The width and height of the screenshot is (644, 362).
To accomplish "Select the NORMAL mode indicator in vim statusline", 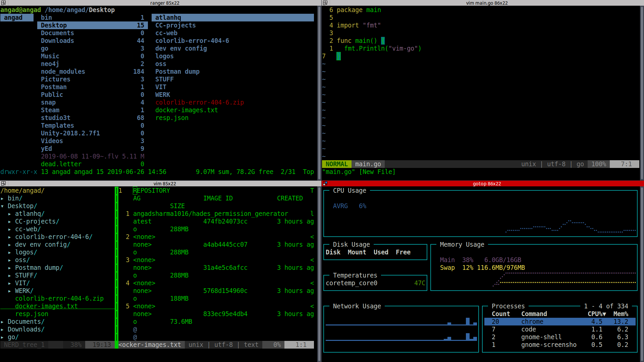I will (x=336, y=164).
